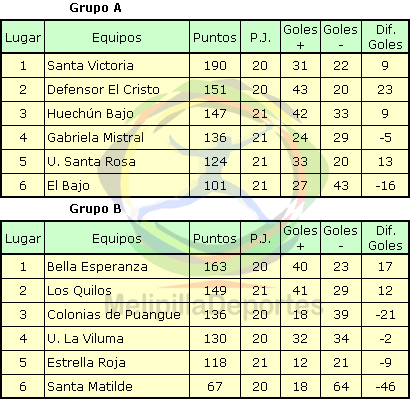Select Defensor El Cristo in Grupo A
Image resolution: width=410 pixels, height=399 pixels.
tap(103, 89)
